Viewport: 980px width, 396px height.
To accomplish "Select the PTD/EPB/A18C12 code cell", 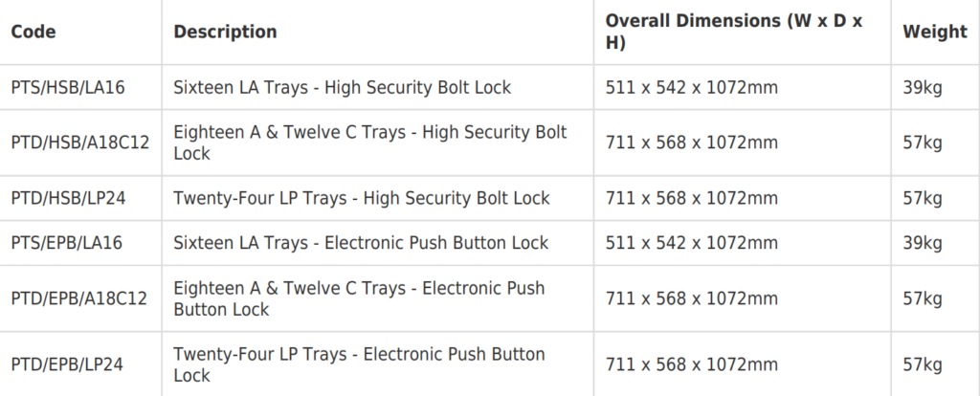I will click(79, 298).
